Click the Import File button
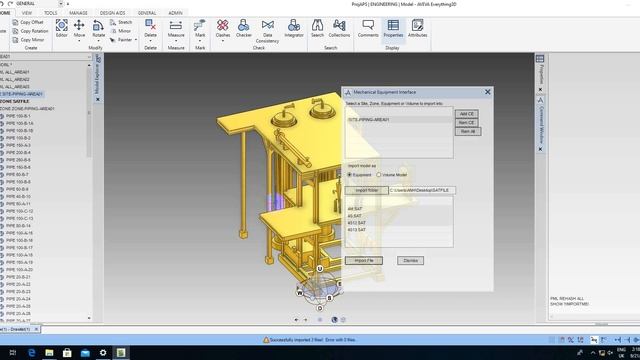Screen dimensions: 640x360 pyautogui.click(x=364, y=260)
